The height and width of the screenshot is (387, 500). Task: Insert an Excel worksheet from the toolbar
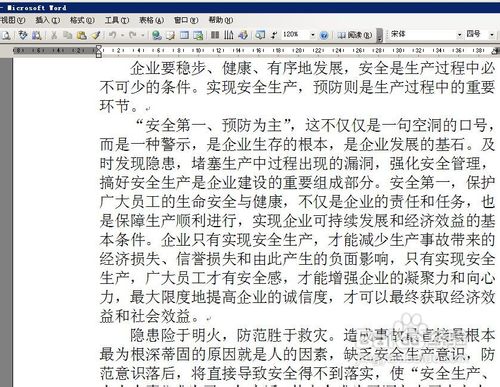198,35
